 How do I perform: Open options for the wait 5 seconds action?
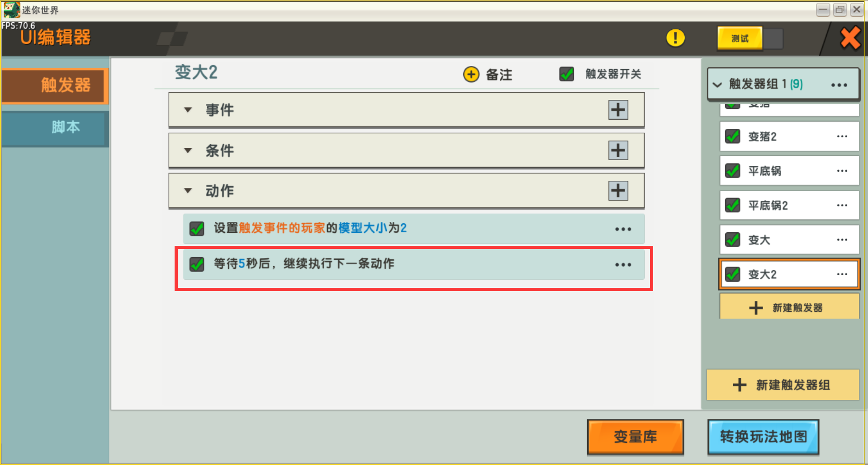pos(623,265)
